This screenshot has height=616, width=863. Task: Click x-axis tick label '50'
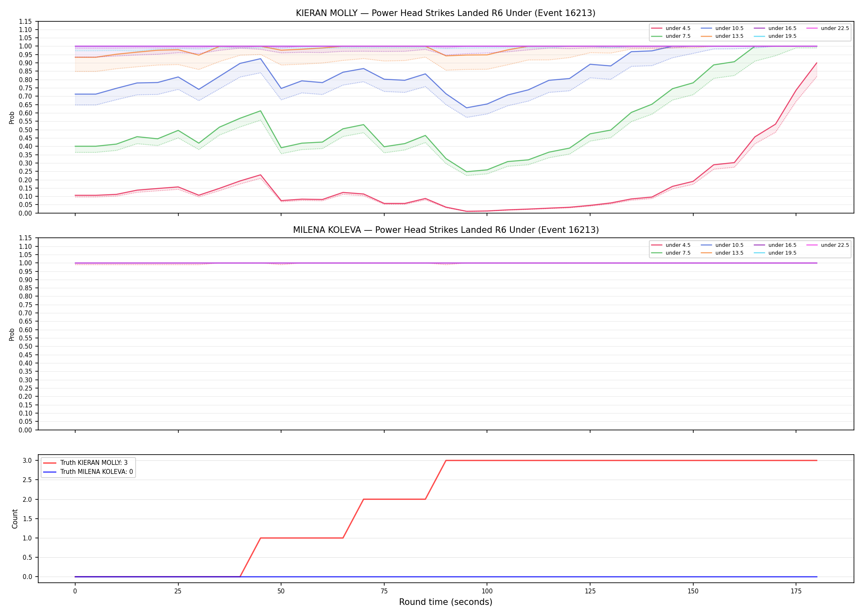click(281, 591)
